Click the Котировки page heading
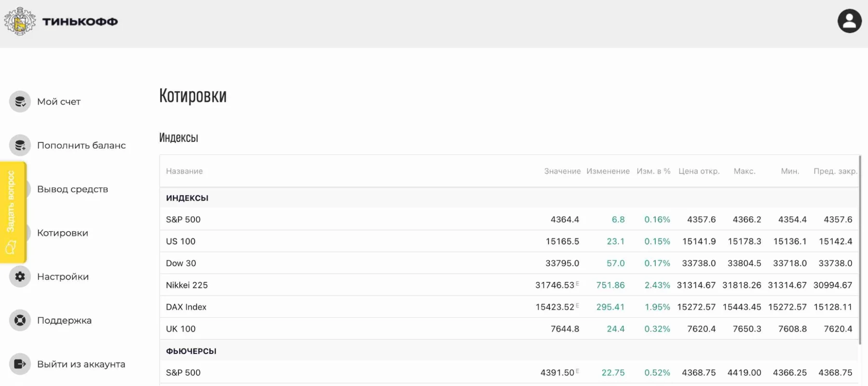 coord(193,96)
